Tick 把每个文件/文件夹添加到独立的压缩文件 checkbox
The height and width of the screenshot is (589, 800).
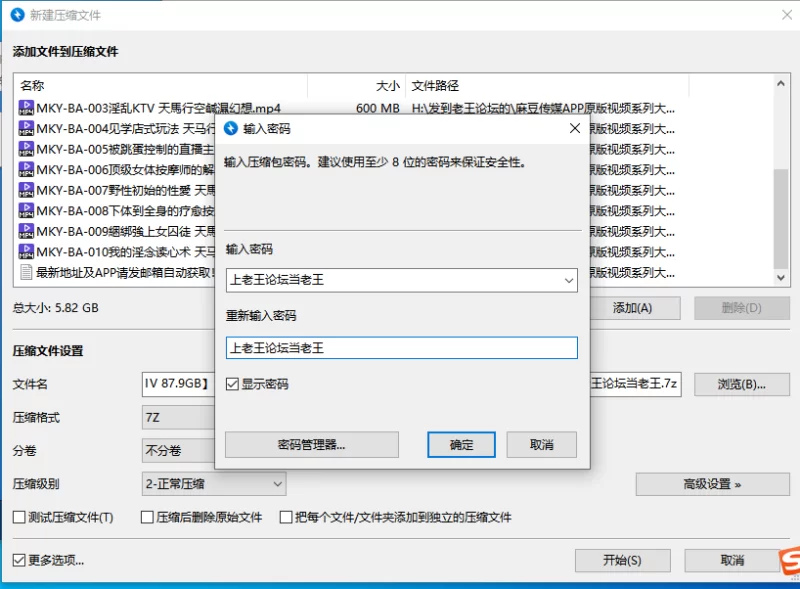286,517
